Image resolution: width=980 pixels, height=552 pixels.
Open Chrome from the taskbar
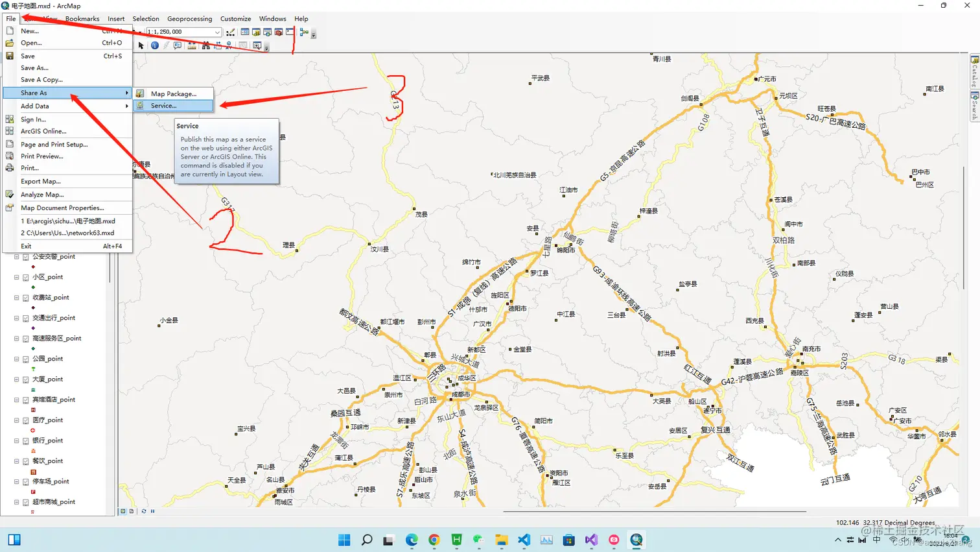(434, 540)
